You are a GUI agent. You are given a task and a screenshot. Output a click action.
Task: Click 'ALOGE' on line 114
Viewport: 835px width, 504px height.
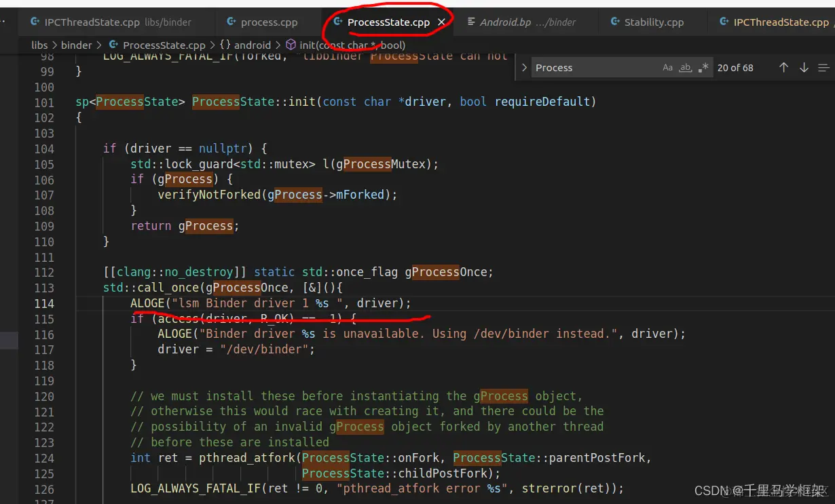click(x=147, y=303)
